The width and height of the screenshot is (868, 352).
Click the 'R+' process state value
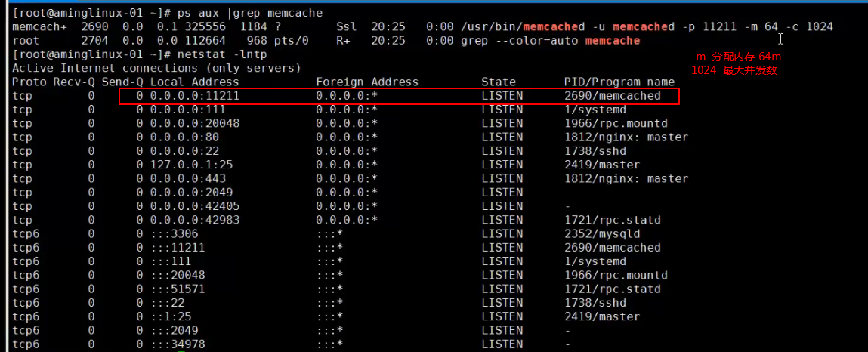(x=343, y=40)
